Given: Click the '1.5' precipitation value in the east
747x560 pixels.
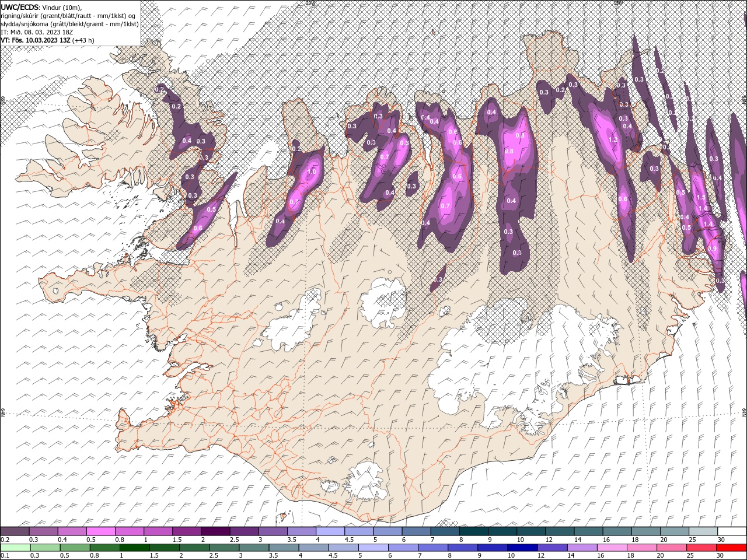Looking at the screenshot, I should [x=701, y=198].
